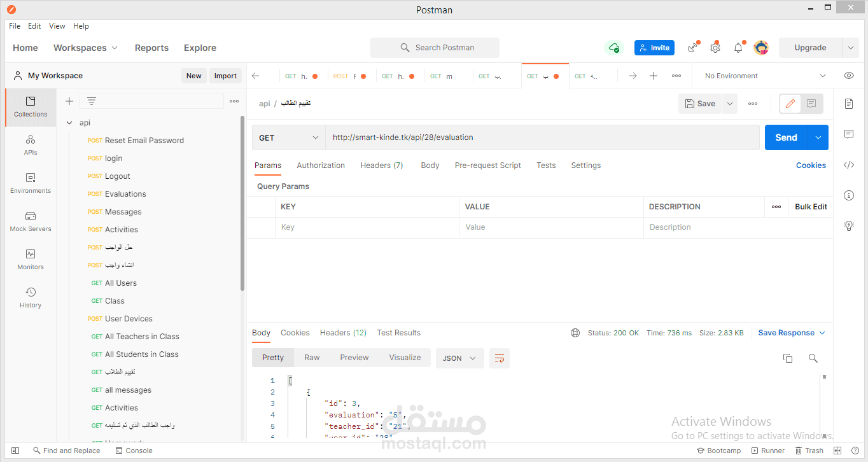Screen dimensions: 868x462
Task: Open Mock Servers in the sidebar
Action: pos(31,221)
